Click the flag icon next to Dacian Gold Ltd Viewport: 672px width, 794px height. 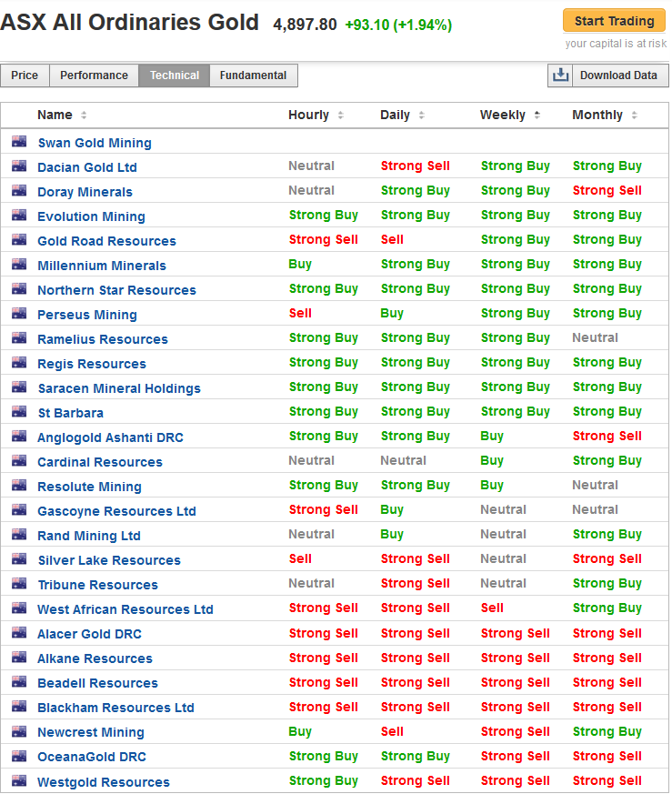pyautogui.click(x=19, y=166)
